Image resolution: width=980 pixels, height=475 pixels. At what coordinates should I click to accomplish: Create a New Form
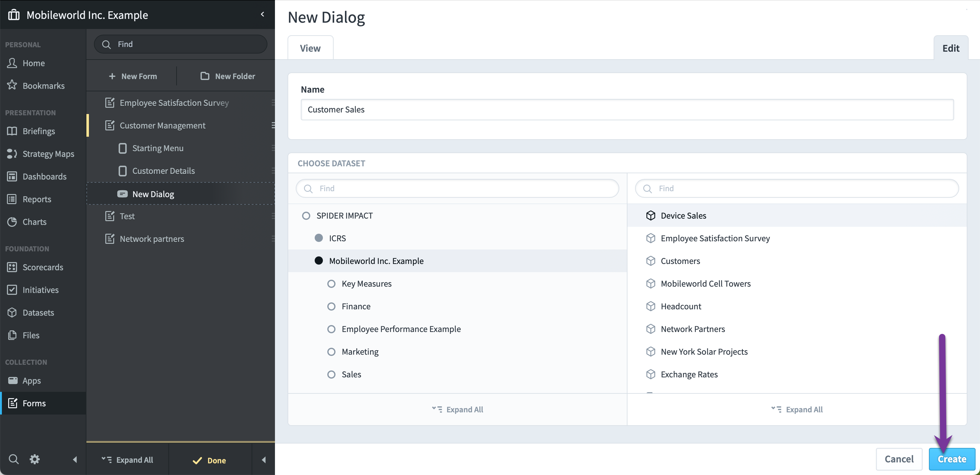132,76
